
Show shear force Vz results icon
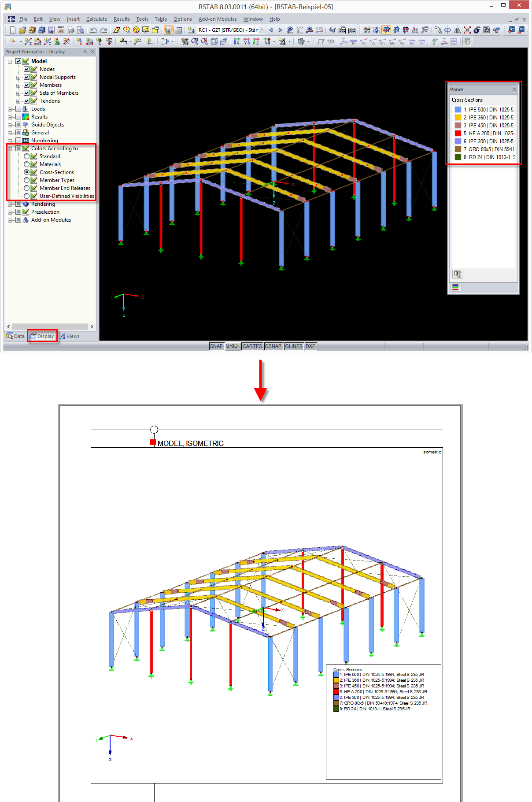coord(373,41)
